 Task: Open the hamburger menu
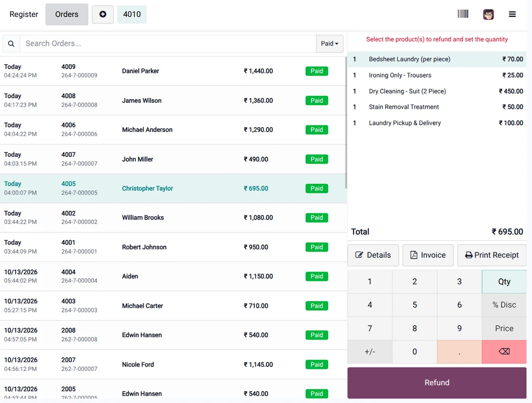click(512, 14)
